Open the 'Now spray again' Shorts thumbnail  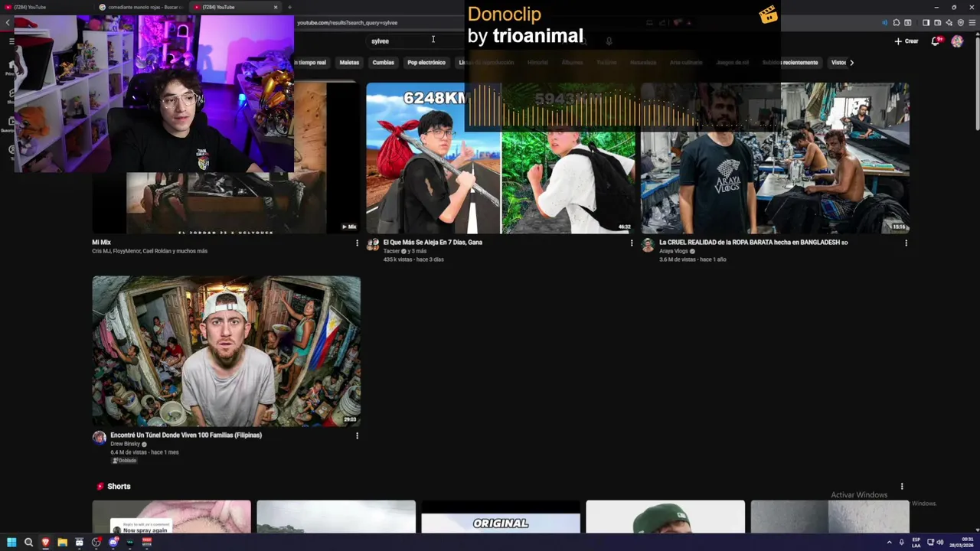(x=171, y=517)
